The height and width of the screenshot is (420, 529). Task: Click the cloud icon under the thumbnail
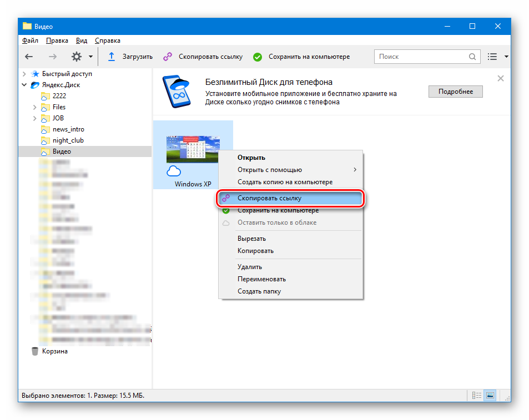pos(174,171)
